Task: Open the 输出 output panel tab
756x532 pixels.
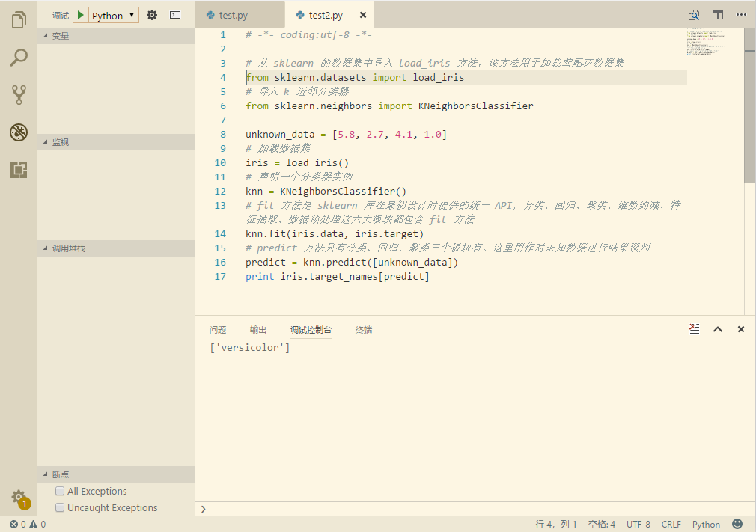Action: coord(258,330)
